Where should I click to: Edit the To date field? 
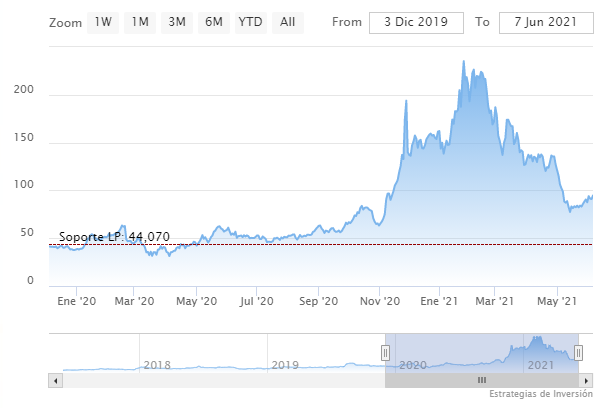(544, 22)
